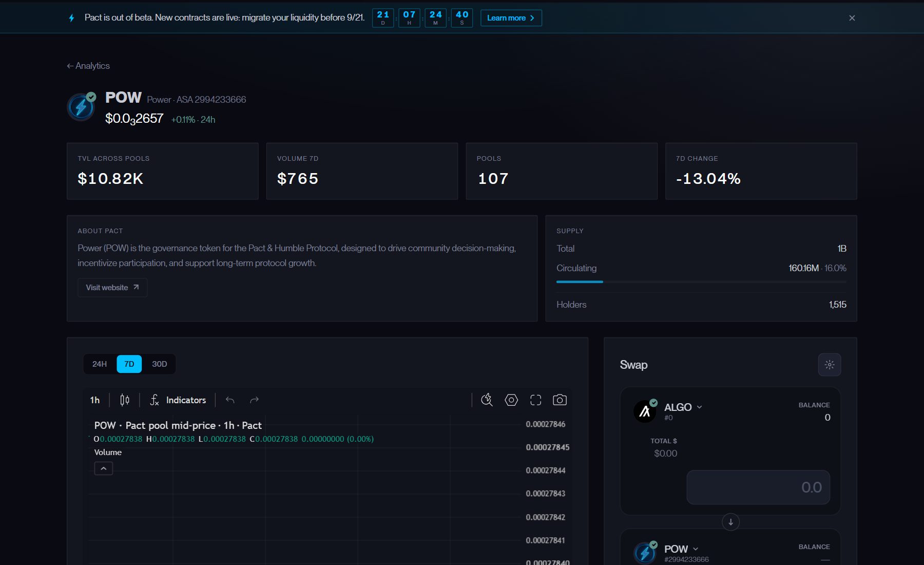Select the 24H chart range tab
Viewport: 924px width, 565px height.
click(x=100, y=364)
